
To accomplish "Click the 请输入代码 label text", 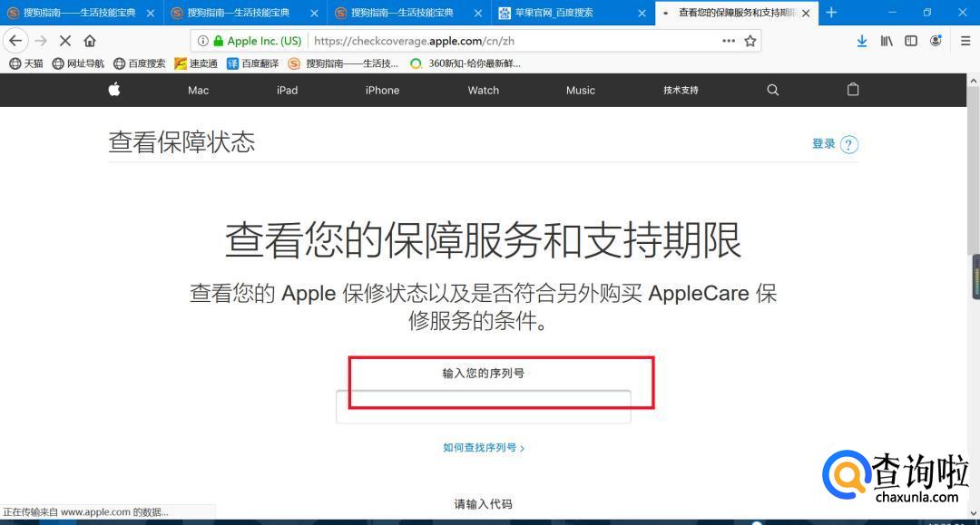I will (483, 504).
